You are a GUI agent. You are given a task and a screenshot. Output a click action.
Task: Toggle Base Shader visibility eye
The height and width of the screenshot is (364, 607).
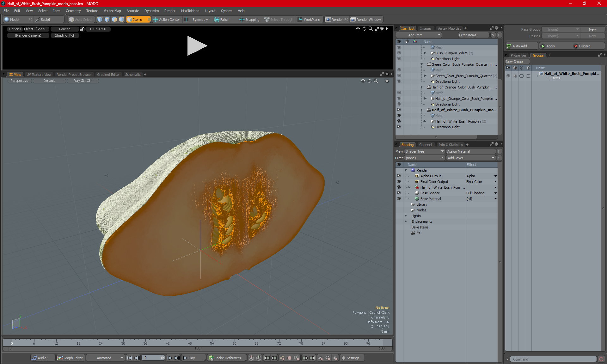coord(399,193)
